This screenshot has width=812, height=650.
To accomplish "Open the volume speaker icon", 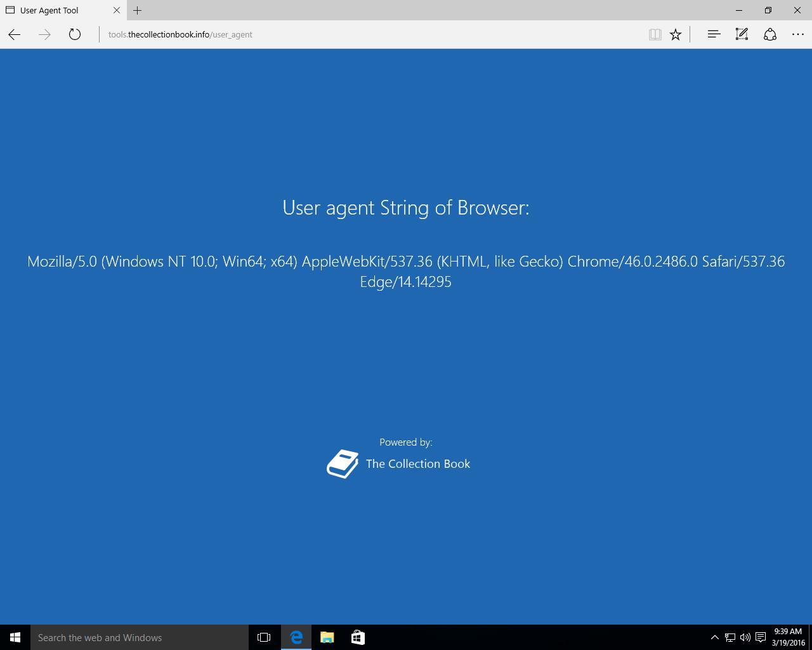I will click(745, 637).
